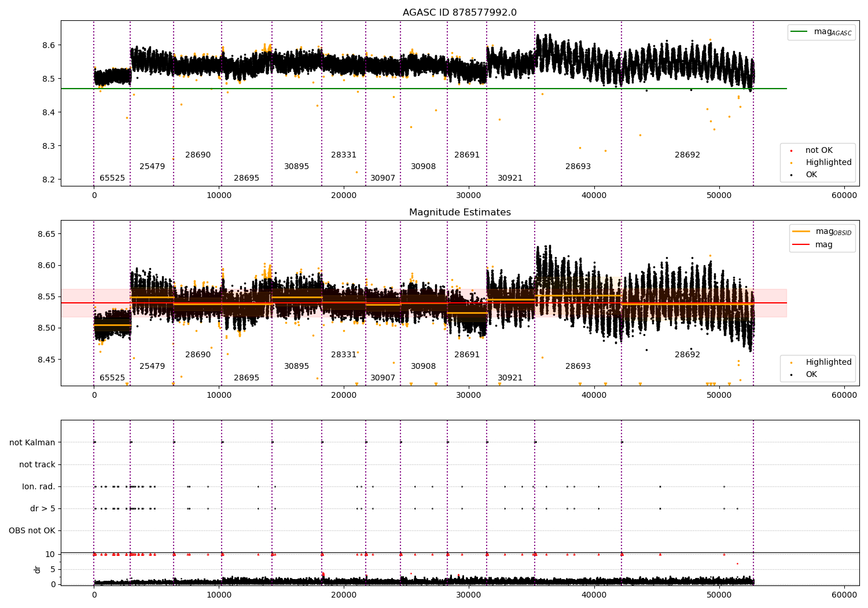
Task: Click y-axis tick 8.45 in middle plot
Action: point(46,360)
